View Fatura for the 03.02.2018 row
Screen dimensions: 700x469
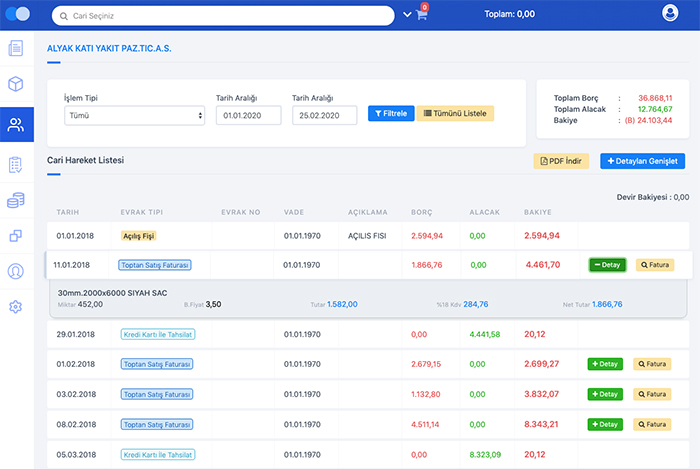[652, 394]
